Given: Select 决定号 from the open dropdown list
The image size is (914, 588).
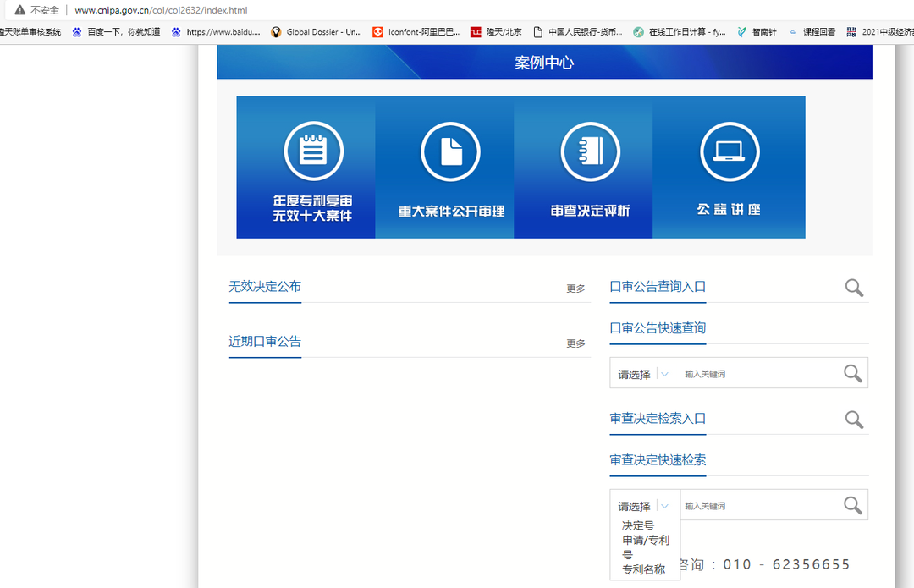Looking at the screenshot, I should (637, 525).
